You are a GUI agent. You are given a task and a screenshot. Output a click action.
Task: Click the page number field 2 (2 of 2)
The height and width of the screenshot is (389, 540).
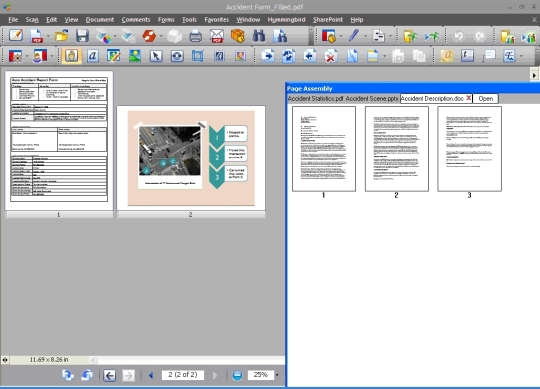click(x=183, y=375)
